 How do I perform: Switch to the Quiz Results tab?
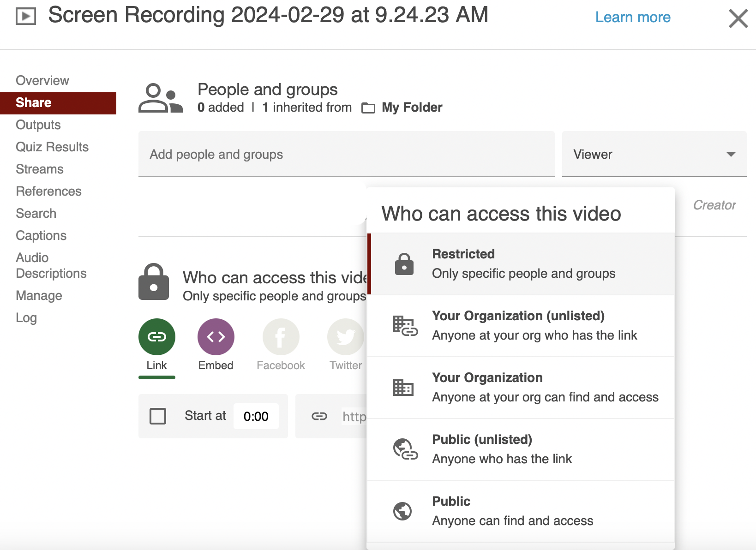point(52,147)
